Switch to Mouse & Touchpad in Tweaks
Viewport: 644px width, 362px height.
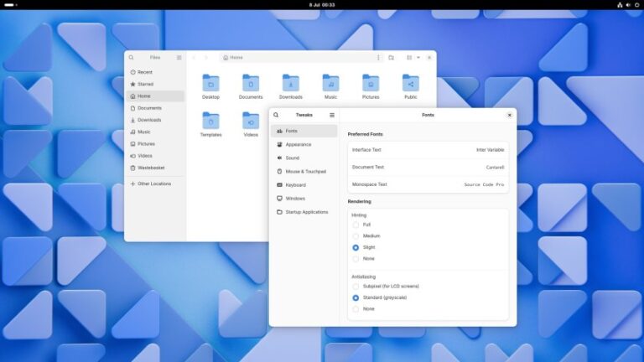[x=304, y=172]
